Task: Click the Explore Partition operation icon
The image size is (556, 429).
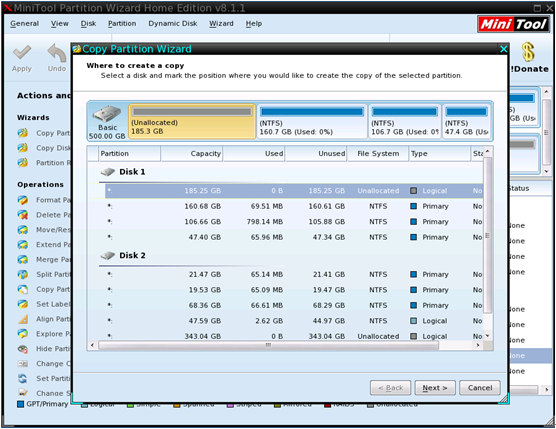Action: tap(23, 334)
